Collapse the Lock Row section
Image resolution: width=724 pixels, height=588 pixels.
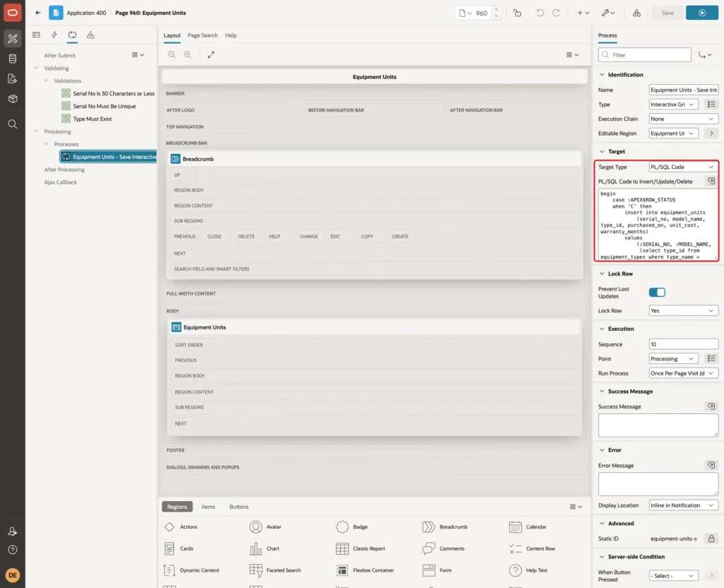pos(602,274)
